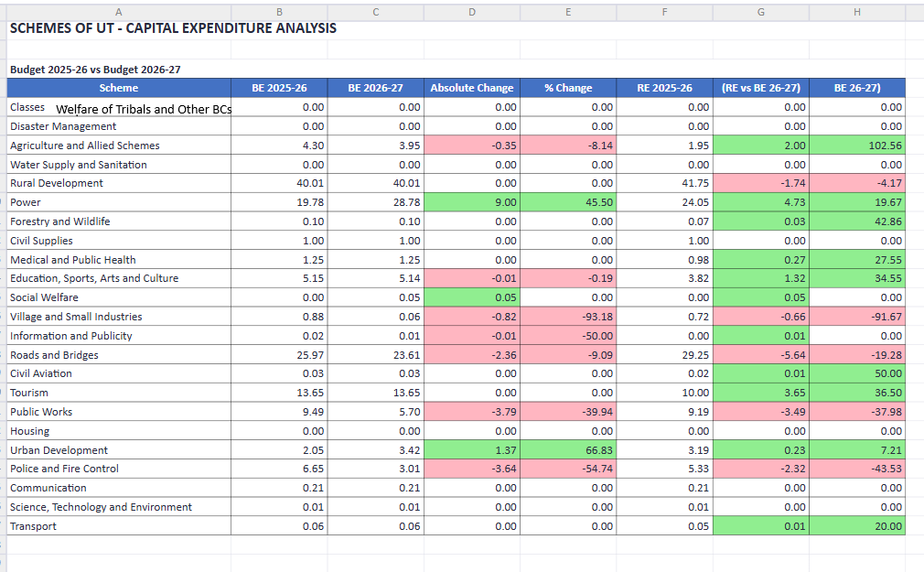Image resolution: width=924 pixels, height=572 pixels.
Task: Select Public Works absolute change -3.79
Action: pos(472,412)
